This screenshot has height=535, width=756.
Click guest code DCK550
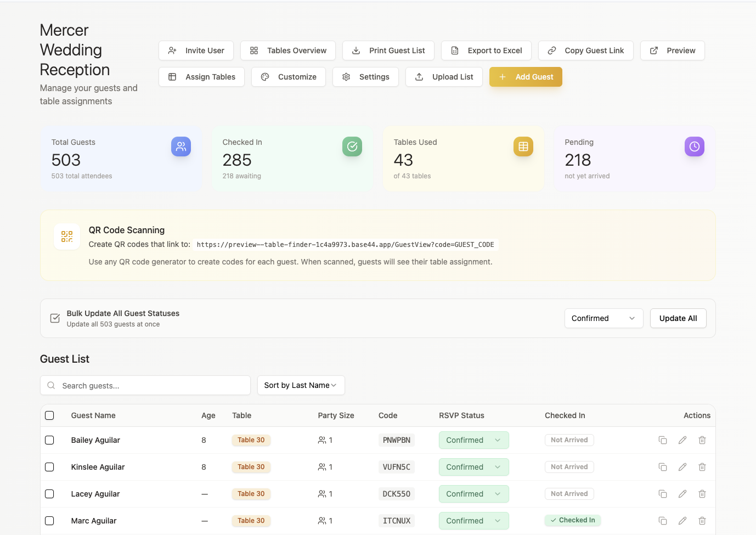pyautogui.click(x=397, y=494)
